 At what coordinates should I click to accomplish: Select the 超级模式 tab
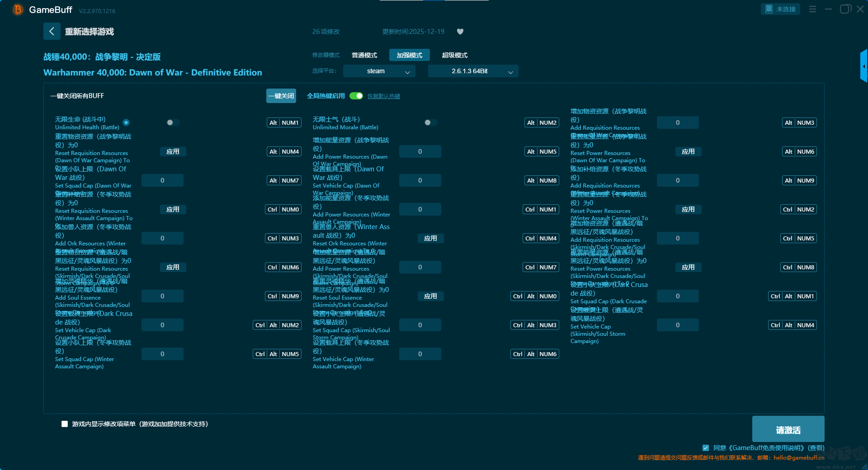pos(454,55)
